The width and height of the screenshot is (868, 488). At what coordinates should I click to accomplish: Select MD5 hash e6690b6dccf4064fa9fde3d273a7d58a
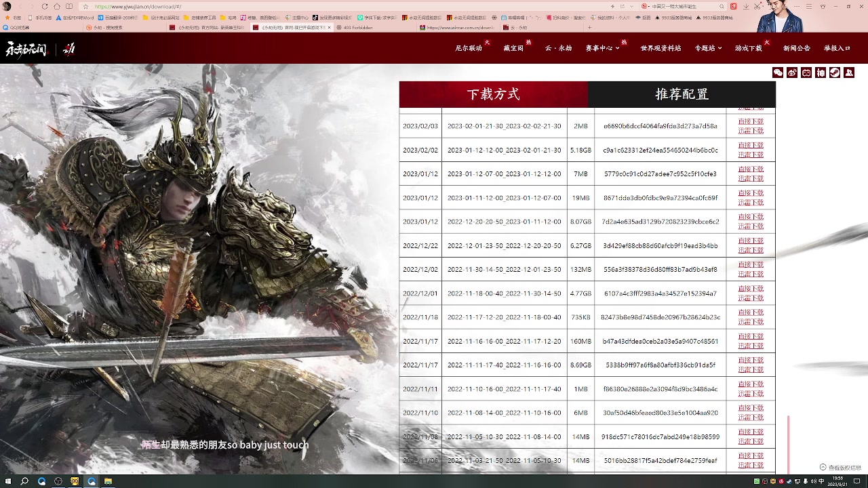[x=660, y=126]
